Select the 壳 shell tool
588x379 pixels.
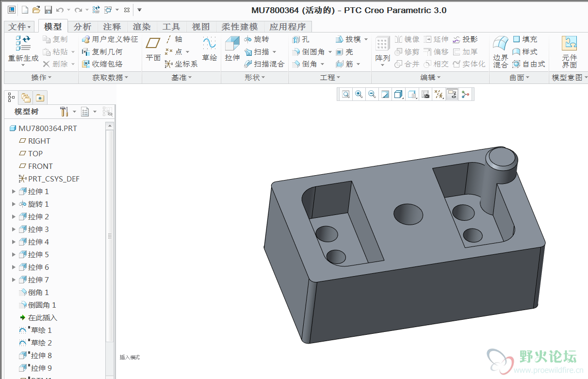tap(344, 52)
